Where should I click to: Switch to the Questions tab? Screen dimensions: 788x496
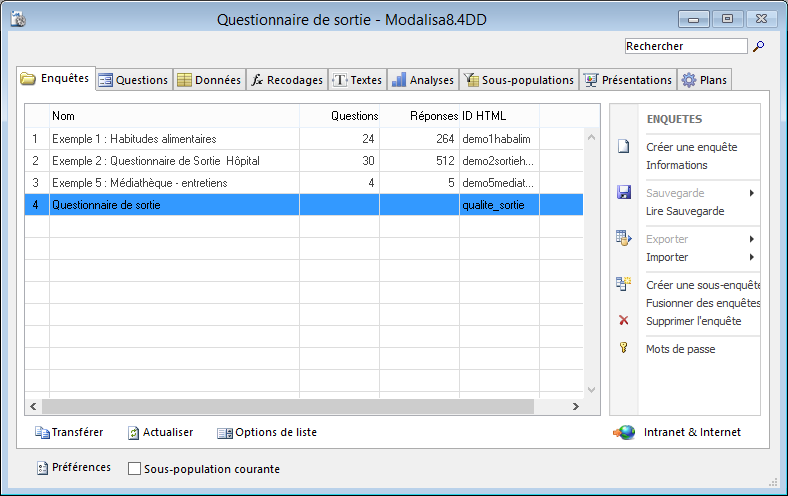(133, 80)
